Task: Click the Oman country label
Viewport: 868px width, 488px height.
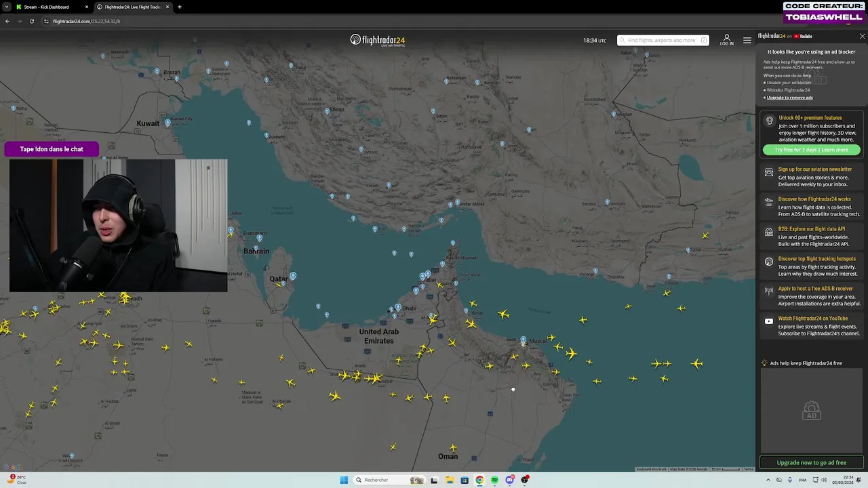Action: 448,456
